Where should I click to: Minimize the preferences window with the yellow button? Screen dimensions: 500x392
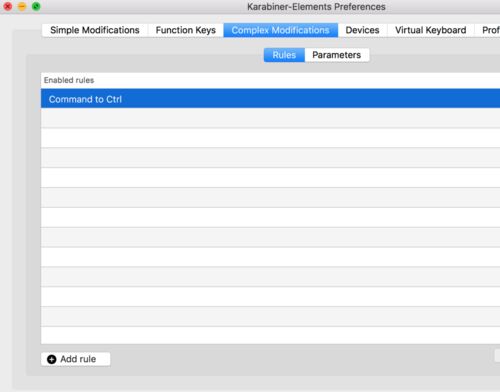click(22, 6)
